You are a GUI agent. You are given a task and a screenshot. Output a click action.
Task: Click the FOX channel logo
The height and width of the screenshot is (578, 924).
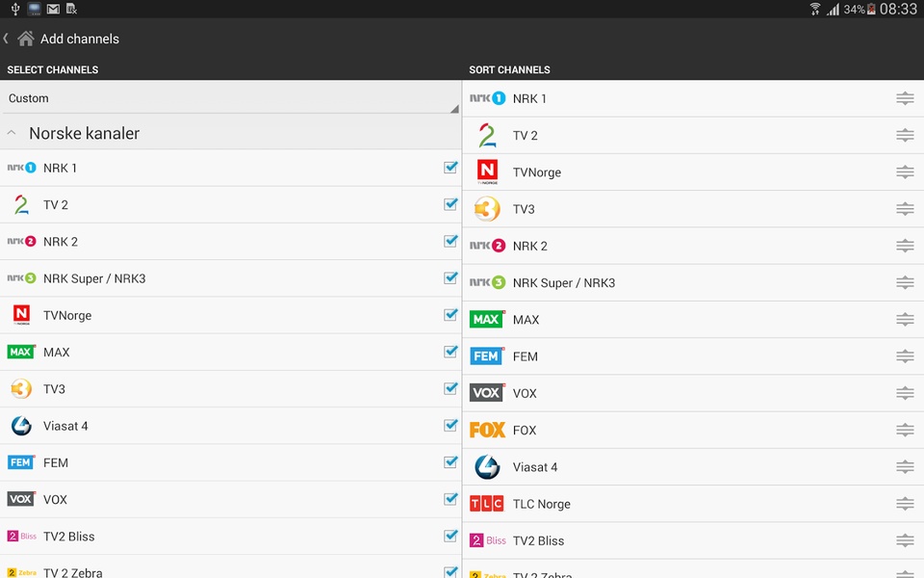pyautogui.click(x=487, y=430)
